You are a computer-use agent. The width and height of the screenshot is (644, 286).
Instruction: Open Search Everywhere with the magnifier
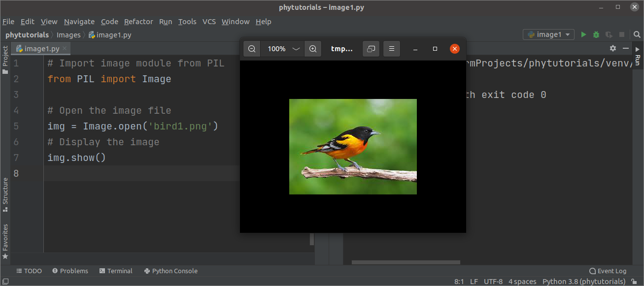[x=638, y=34]
